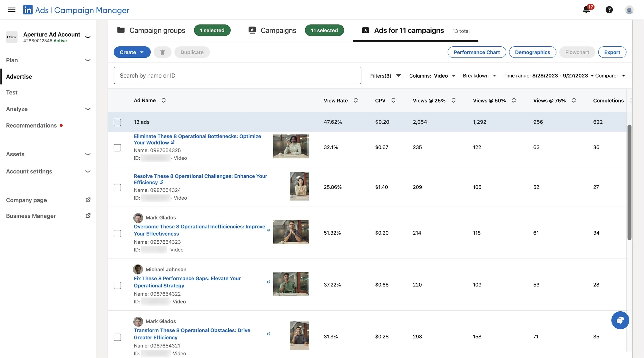Image resolution: width=644 pixels, height=358 pixels.
Task: Sort ads by CPV column arrows
Action: pos(393,100)
